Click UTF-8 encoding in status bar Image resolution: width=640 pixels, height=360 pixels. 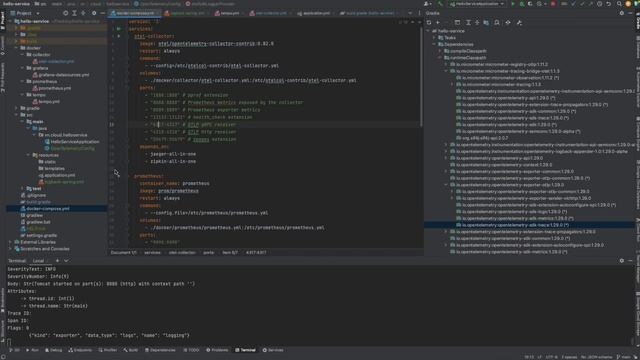551,357
